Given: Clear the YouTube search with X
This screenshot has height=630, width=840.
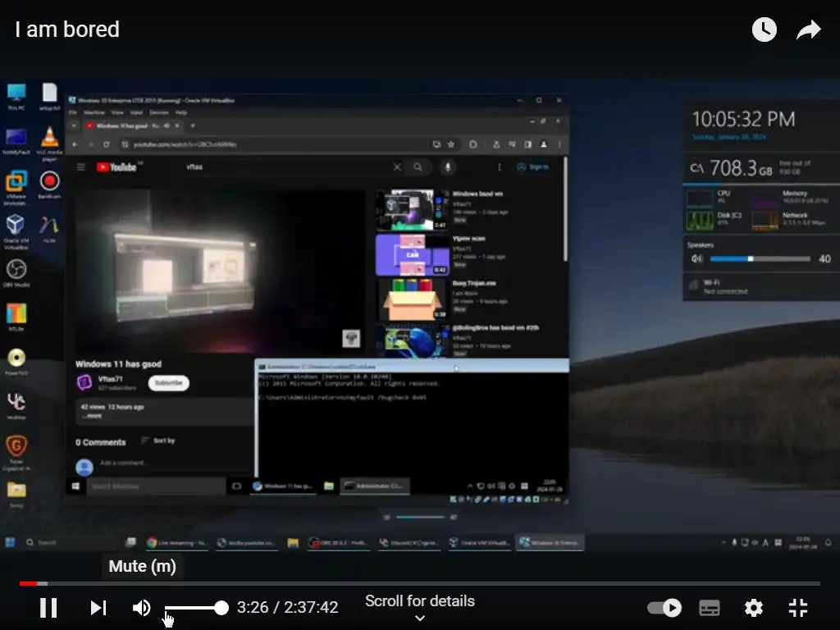Looking at the screenshot, I should [397, 167].
